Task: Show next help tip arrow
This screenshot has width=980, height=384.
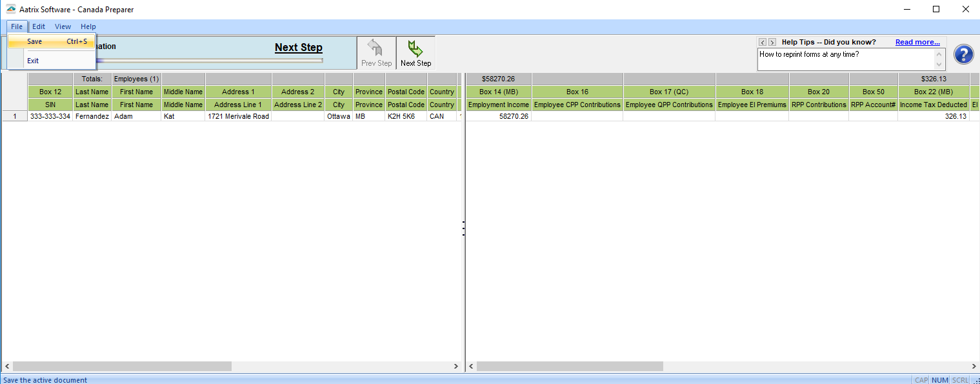Action: point(772,42)
